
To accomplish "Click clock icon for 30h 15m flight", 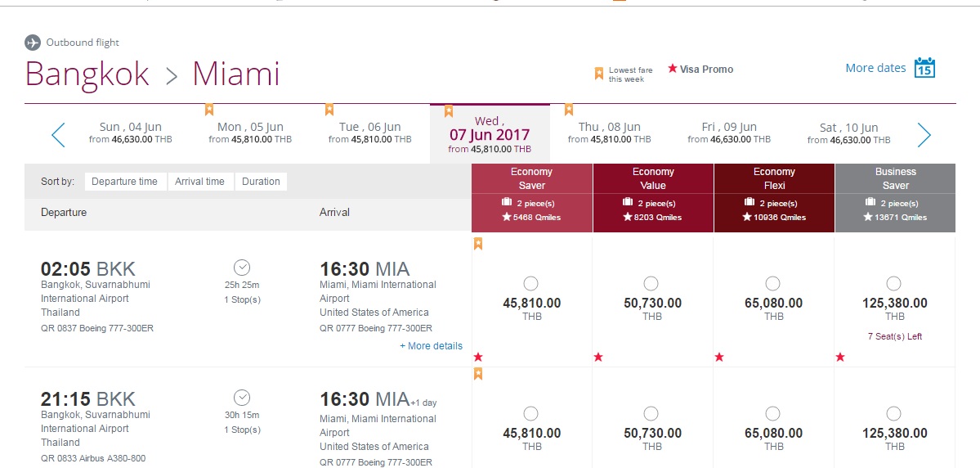I will [x=242, y=398].
